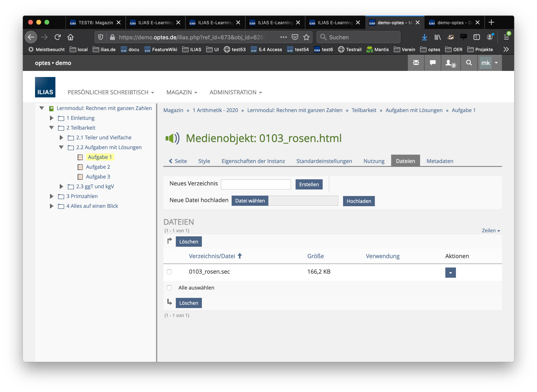The image size is (537, 392).
Task: Collapse the 2.2 Aufgaben mit Lösungen node
Action: [x=61, y=147]
